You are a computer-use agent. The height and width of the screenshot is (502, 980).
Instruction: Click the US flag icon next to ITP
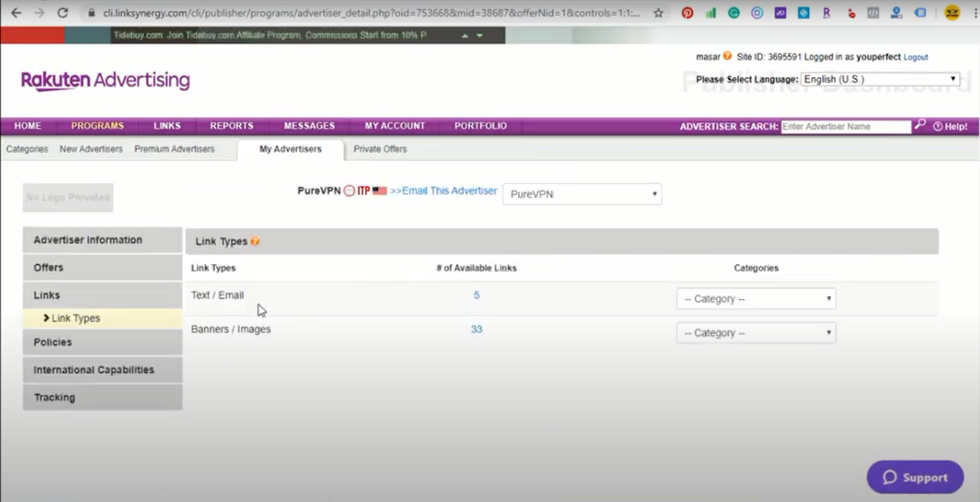pyautogui.click(x=379, y=192)
